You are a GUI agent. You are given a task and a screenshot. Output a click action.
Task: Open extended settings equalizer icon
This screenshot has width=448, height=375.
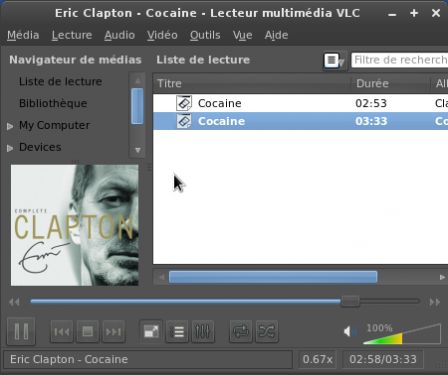(x=203, y=332)
